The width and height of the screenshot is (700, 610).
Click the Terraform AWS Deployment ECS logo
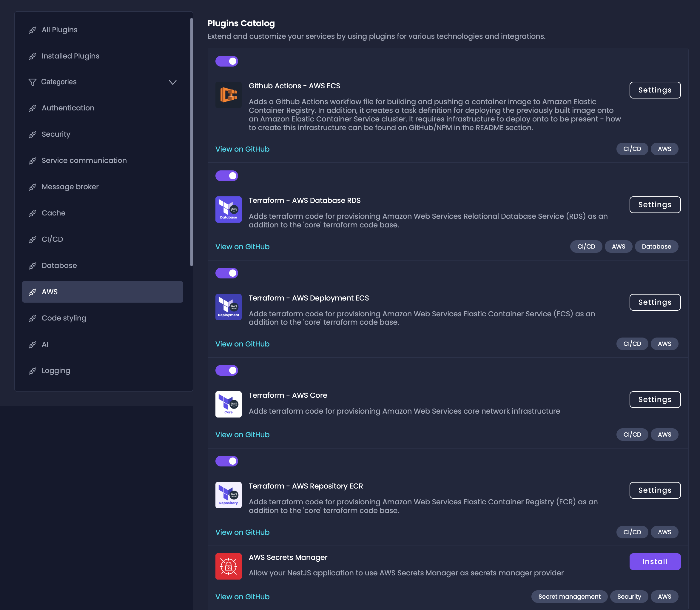pos(228,307)
